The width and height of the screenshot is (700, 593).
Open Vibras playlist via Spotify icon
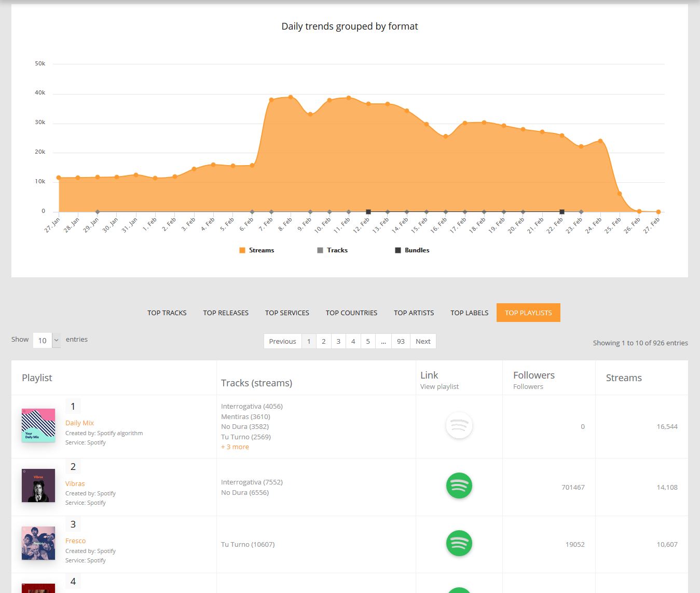click(x=459, y=486)
